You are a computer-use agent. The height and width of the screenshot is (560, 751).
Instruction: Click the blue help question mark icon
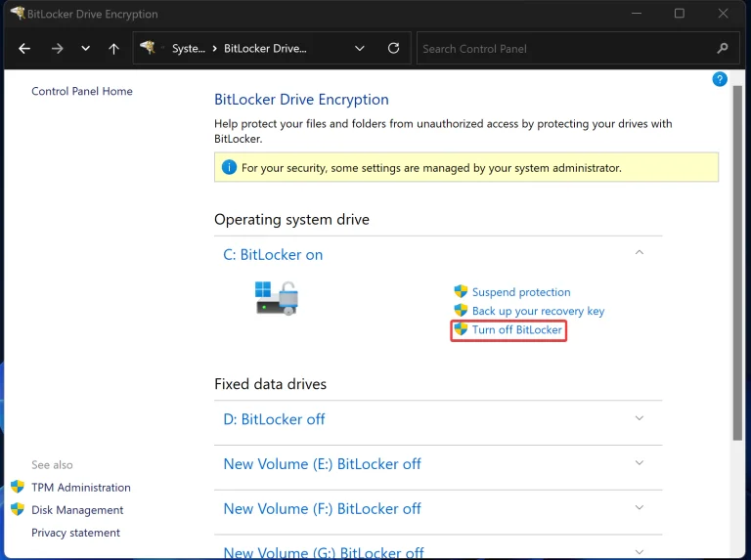pyautogui.click(x=720, y=79)
